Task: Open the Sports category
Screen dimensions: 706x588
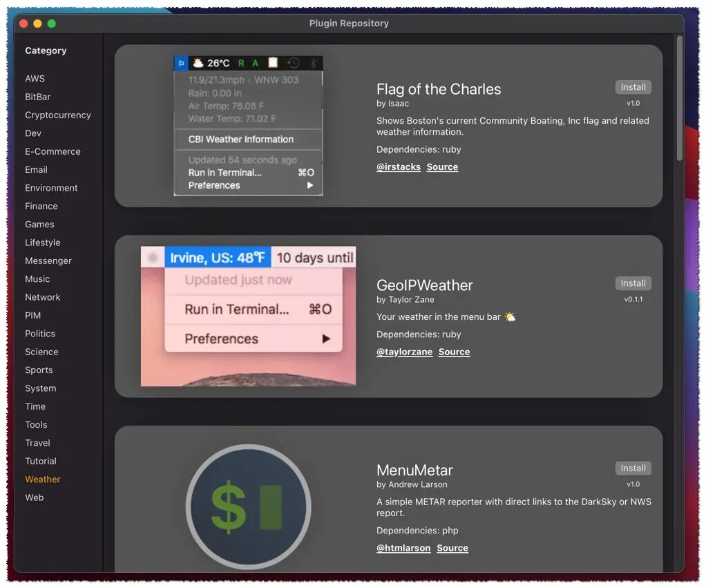Action: 39,370
